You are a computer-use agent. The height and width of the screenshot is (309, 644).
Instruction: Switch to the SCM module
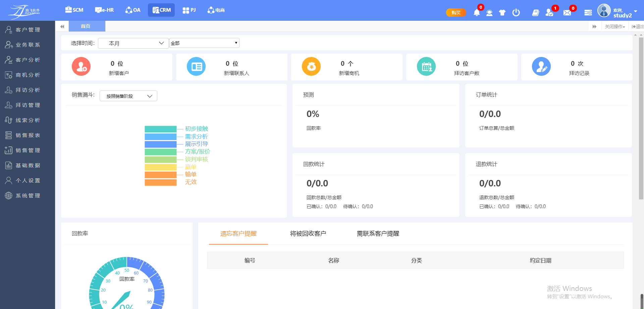tap(74, 10)
